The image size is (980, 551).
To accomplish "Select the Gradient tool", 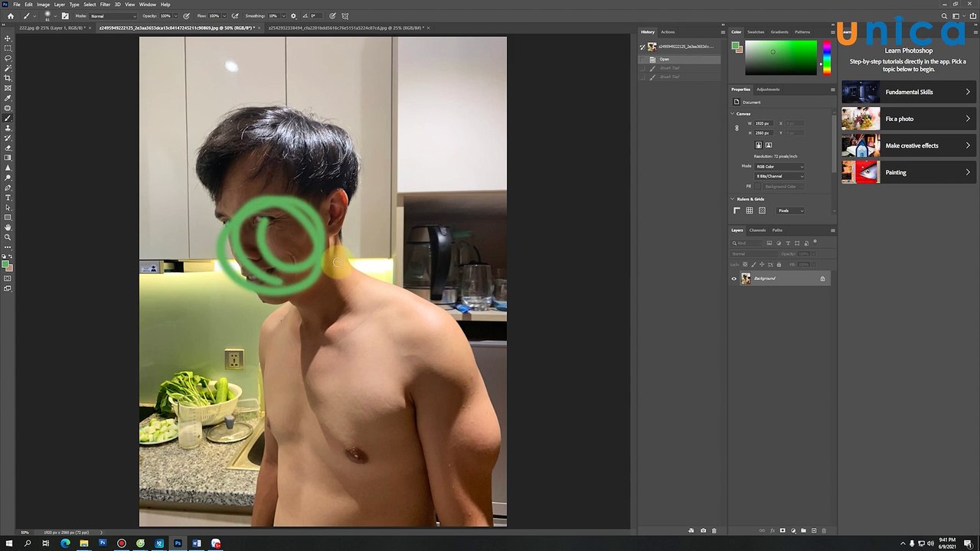I will coord(8,158).
